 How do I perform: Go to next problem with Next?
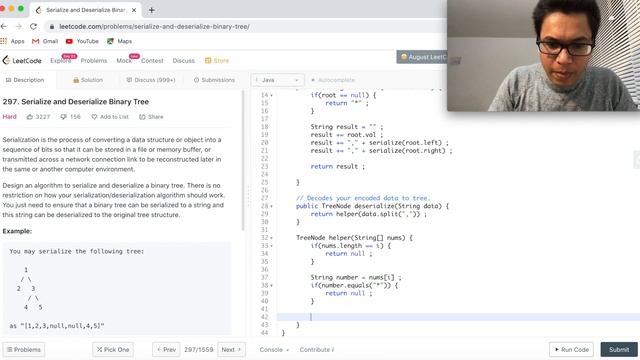[x=231, y=350]
